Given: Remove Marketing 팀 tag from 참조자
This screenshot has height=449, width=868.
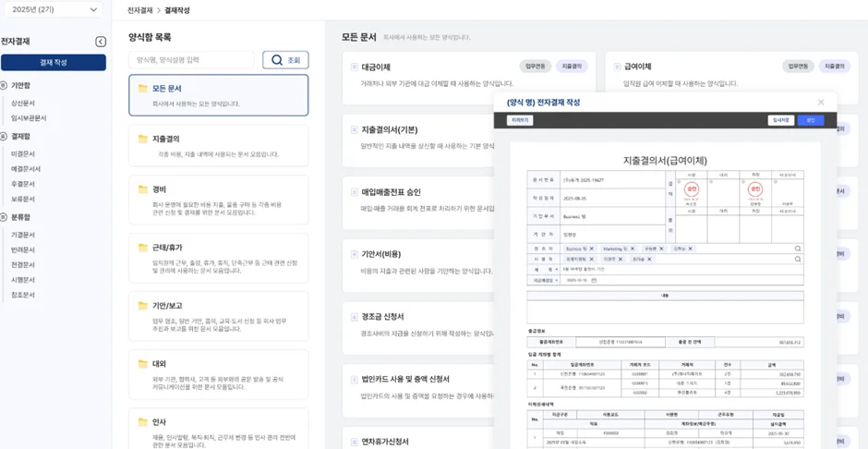Looking at the screenshot, I should (633, 249).
